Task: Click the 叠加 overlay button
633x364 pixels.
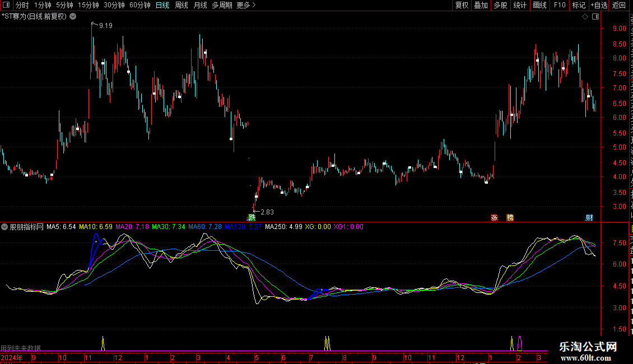Action: tap(481, 5)
